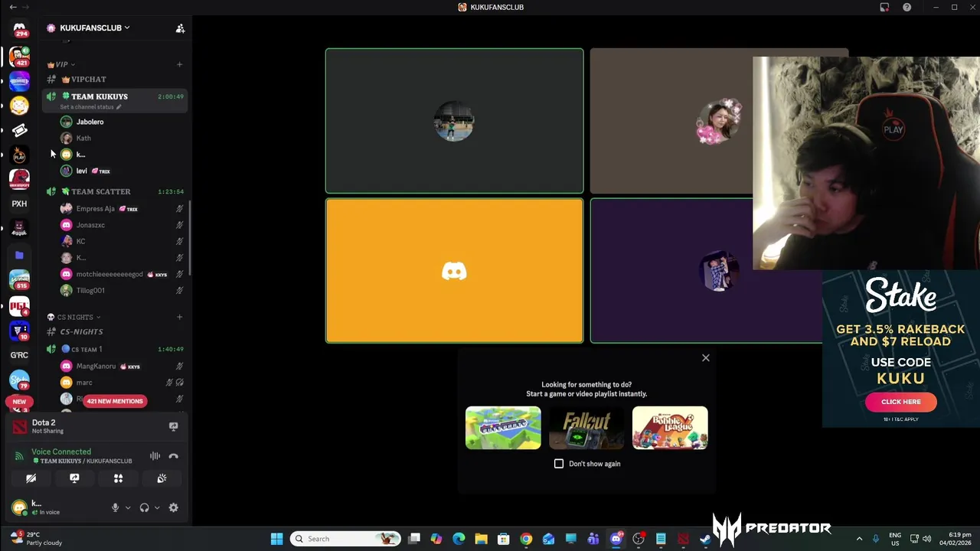This screenshot has width=980, height=551.
Task: Select the TEAM KUKUYS voice channel
Action: click(x=115, y=100)
